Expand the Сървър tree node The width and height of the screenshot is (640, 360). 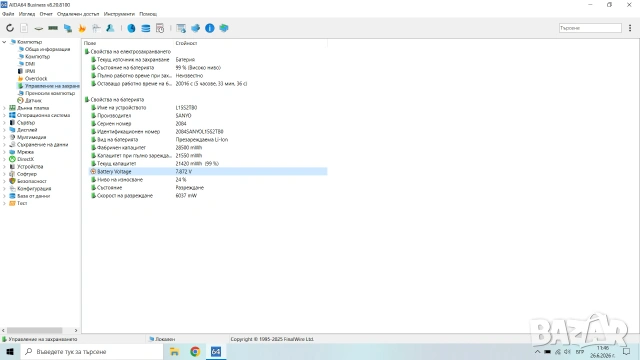tap(4, 122)
